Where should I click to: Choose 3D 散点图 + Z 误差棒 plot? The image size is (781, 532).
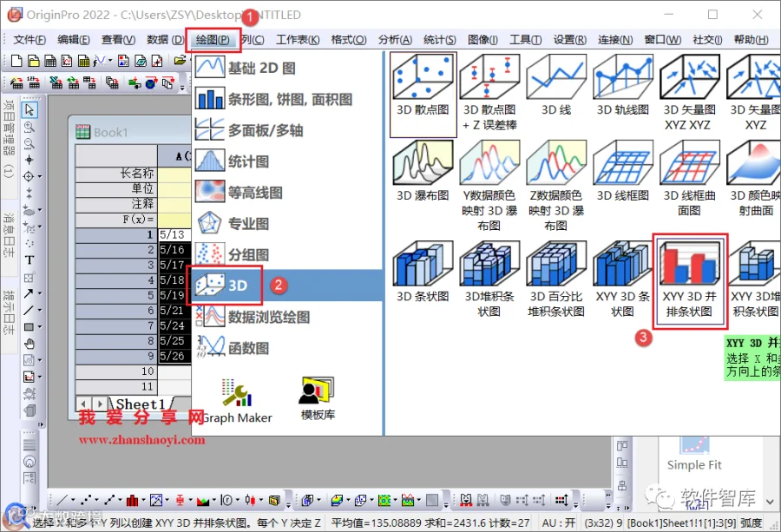coord(489,94)
